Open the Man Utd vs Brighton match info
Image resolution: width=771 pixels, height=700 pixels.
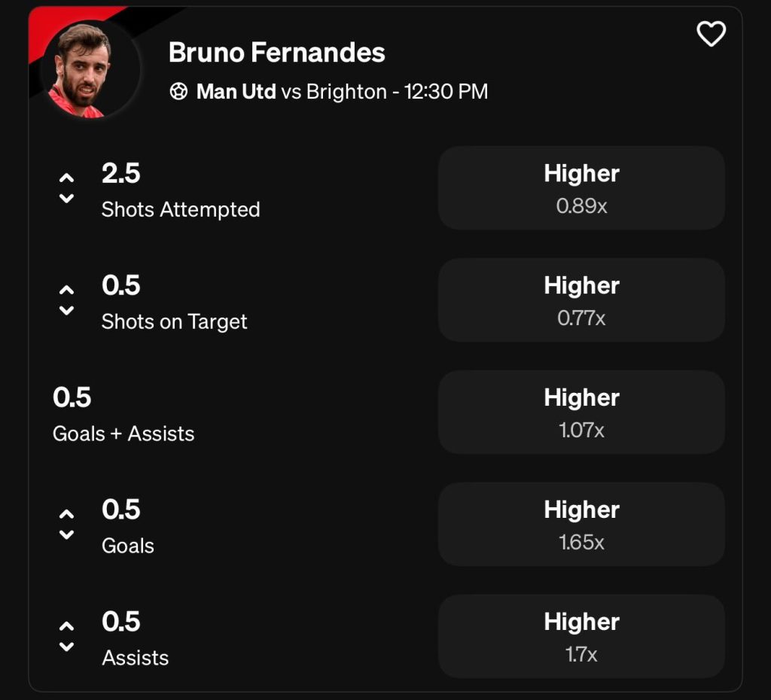coord(342,92)
